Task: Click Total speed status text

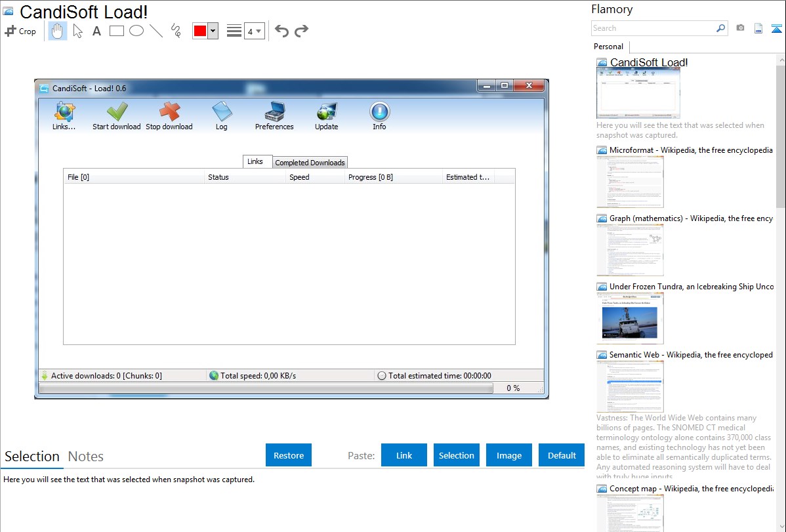Action: (x=258, y=376)
